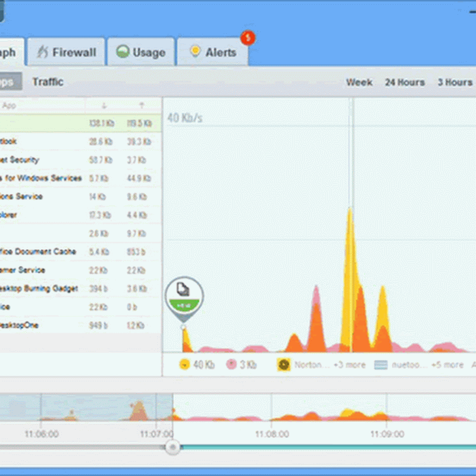
Task: Click the 853 b upload value
Action: click(x=136, y=252)
